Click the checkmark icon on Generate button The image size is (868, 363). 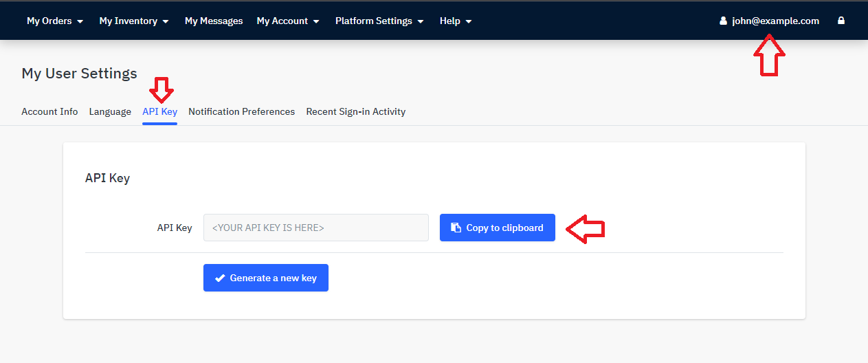[x=220, y=278]
